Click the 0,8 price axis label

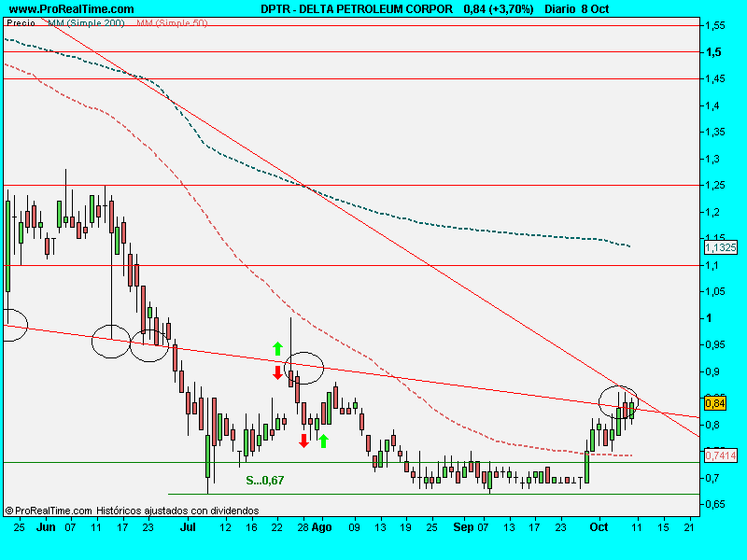[x=712, y=425]
